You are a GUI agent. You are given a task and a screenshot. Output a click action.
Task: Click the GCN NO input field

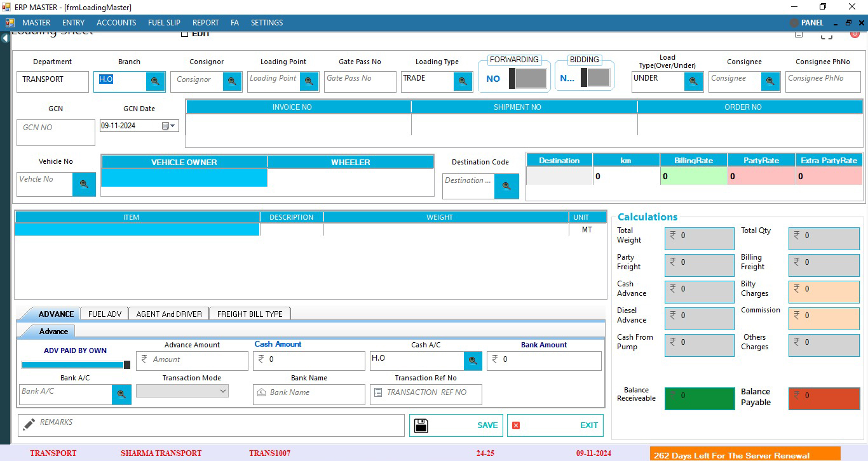point(56,133)
